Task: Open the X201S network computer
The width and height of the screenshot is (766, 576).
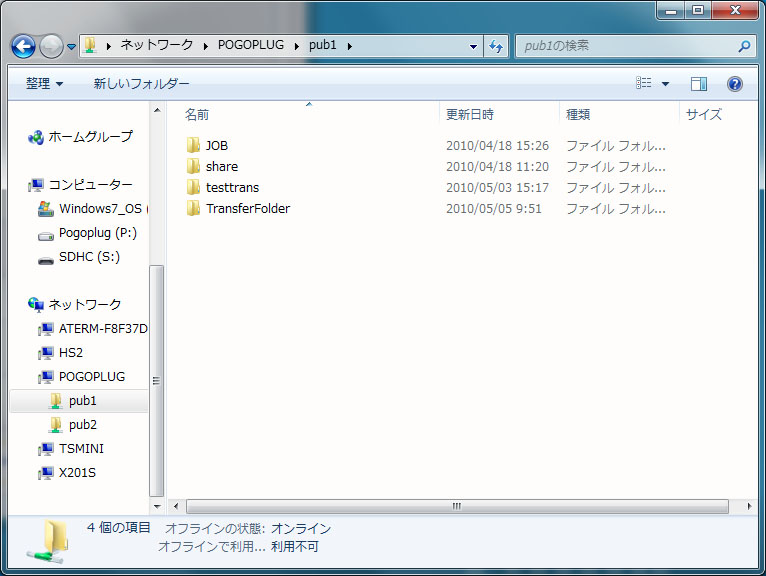Action: coord(77,472)
